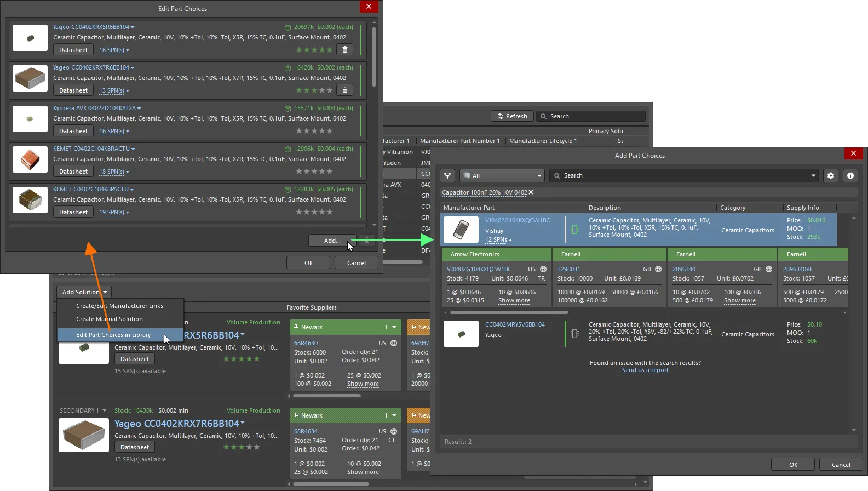The image size is (868, 491).
Task: Select Create/Edit Manufacturer Links menu item
Action: 119,306
